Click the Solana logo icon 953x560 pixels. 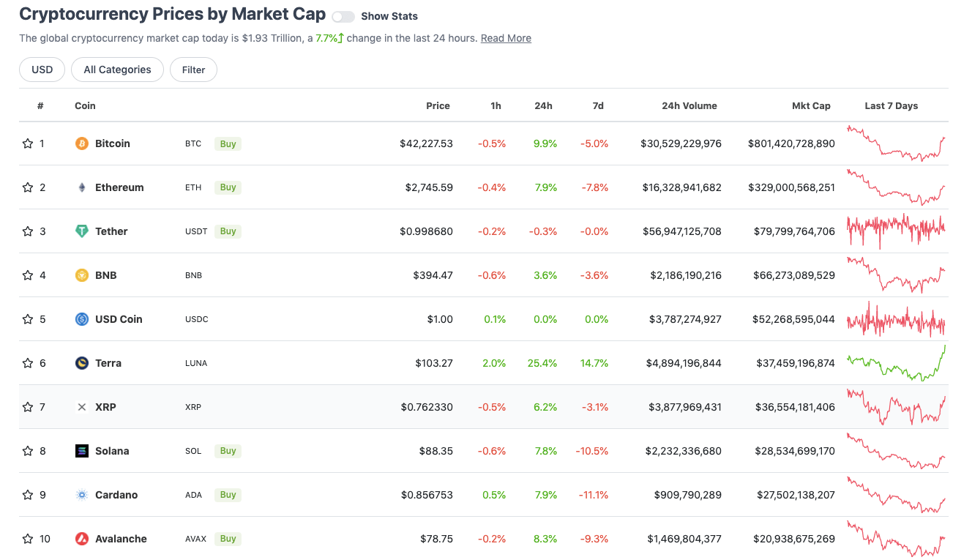pos(82,451)
